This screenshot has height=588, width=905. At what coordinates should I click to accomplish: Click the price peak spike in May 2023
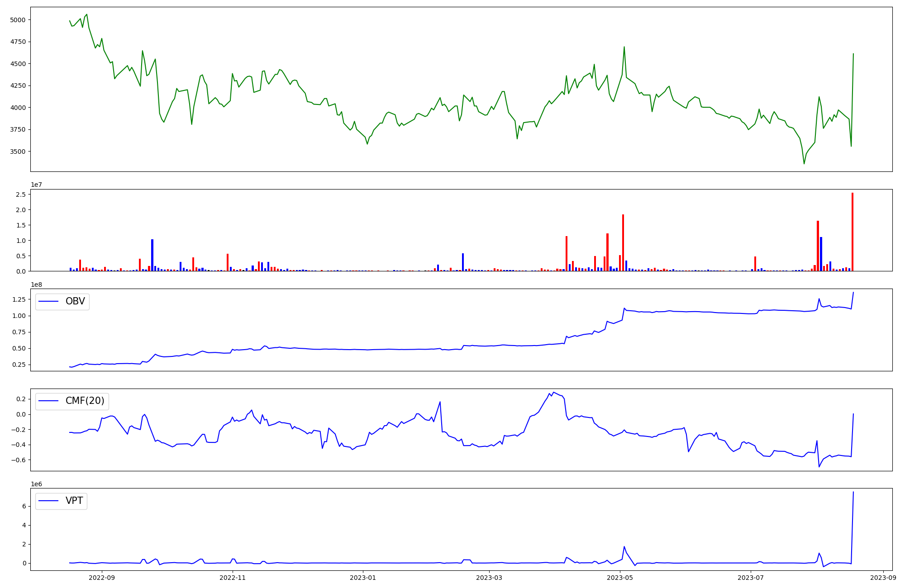click(x=624, y=47)
